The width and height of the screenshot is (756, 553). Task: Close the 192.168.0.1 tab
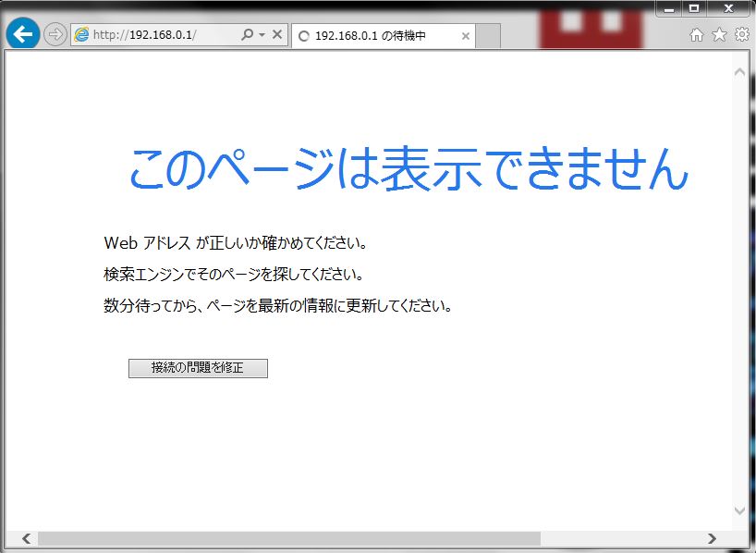pos(465,36)
